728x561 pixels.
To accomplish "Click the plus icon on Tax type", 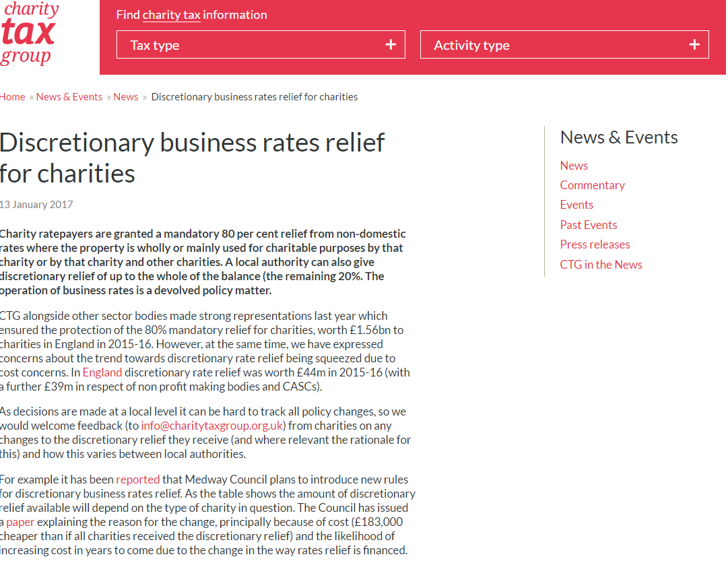I will coord(391,44).
